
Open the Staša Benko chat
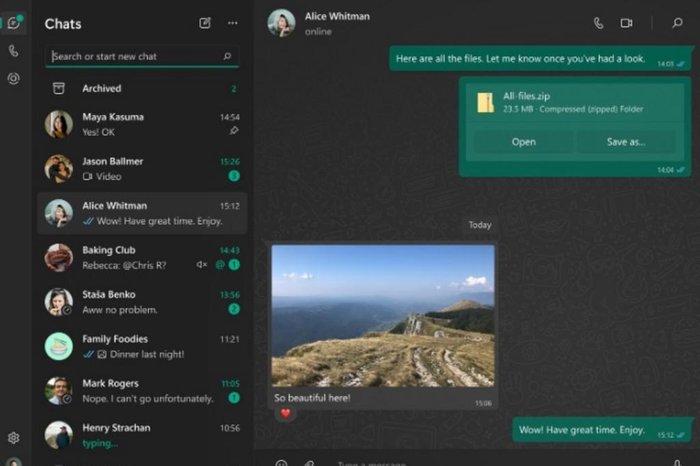tap(142, 302)
